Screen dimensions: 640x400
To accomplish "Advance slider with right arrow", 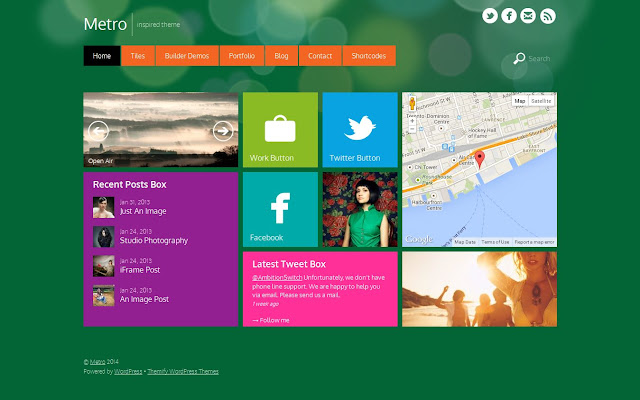I will click(223, 130).
